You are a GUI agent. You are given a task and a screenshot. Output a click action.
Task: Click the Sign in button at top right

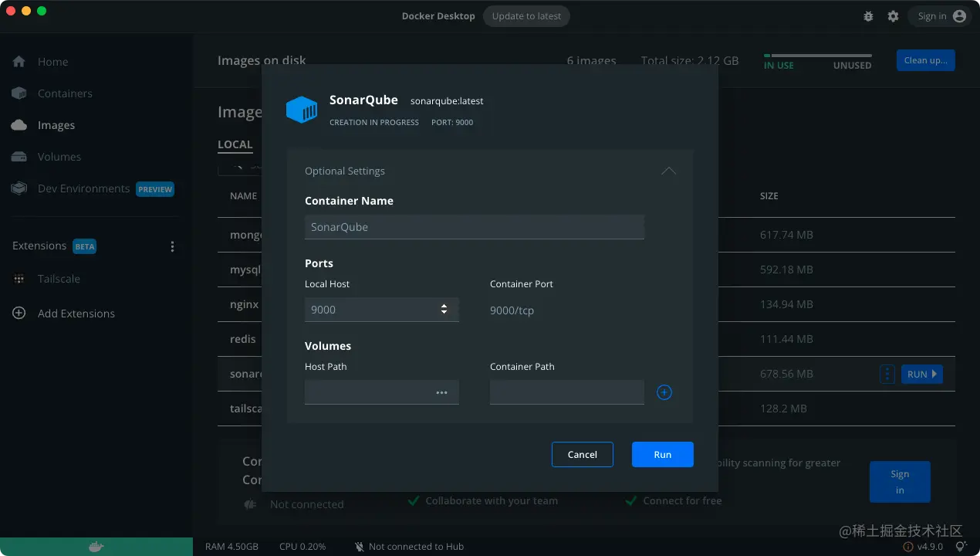coord(939,16)
